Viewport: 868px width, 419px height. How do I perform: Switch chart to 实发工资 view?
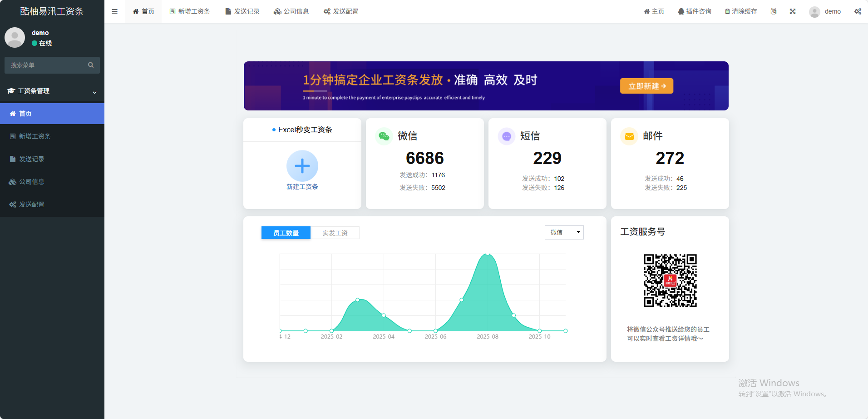[x=335, y=233]
